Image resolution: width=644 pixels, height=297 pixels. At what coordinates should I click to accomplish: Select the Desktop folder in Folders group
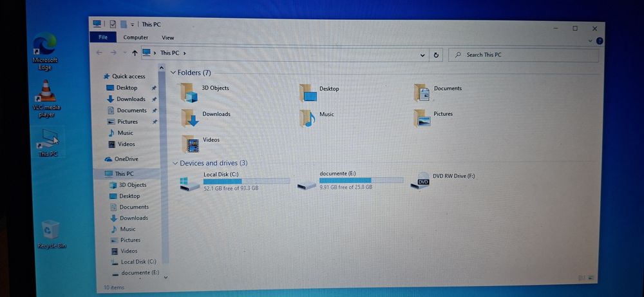coord(319,92)
